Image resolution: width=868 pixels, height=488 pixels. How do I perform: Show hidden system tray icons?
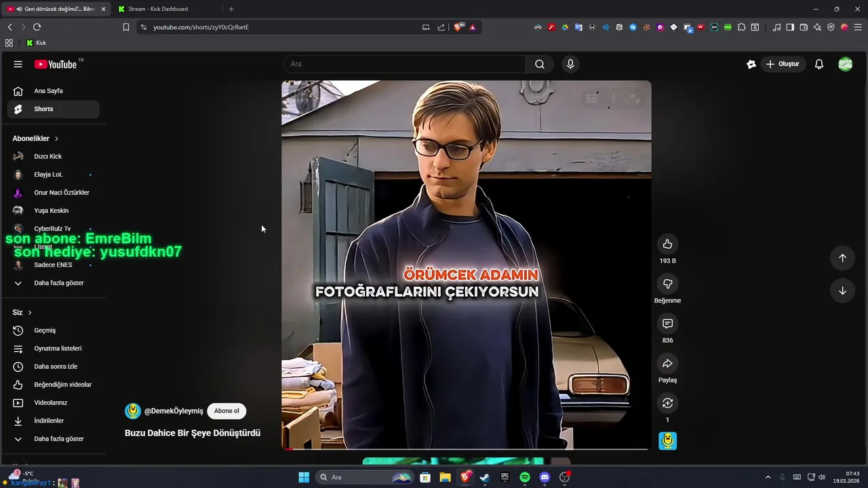point(768,477)
